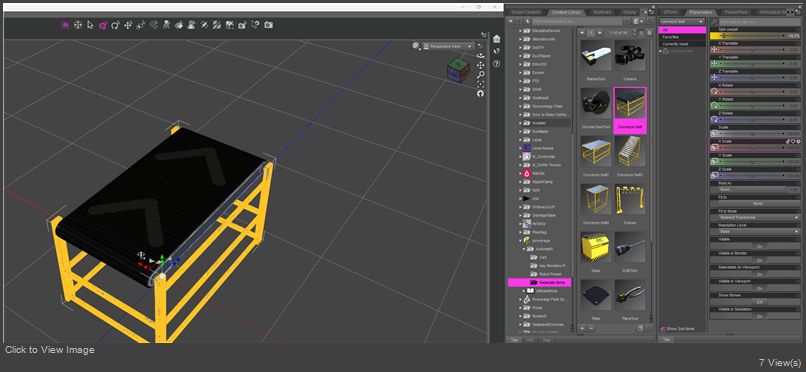Click the minus button below content thumbnails
Viewport: 806px width, 372px height.
tap(591, 328)
